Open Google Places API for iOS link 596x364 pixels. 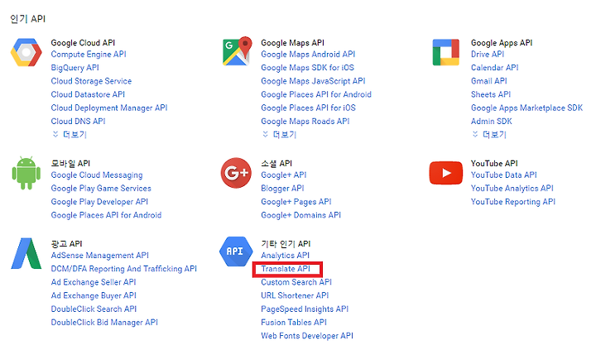coord(308,108)
